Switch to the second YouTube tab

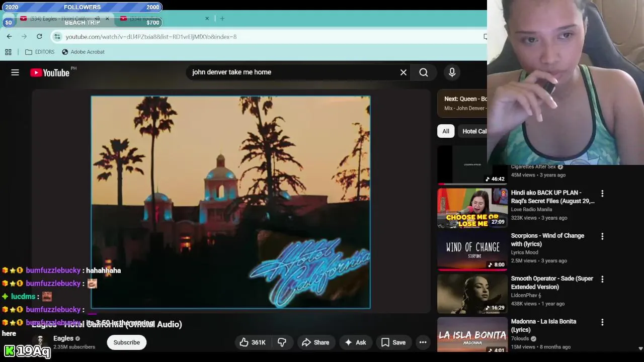click(x=164, y=19)
